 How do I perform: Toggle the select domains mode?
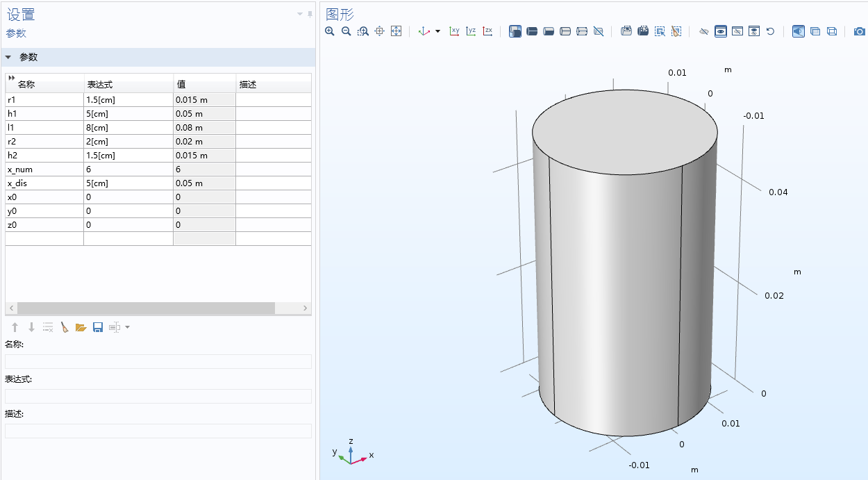(x=515, y=31)
